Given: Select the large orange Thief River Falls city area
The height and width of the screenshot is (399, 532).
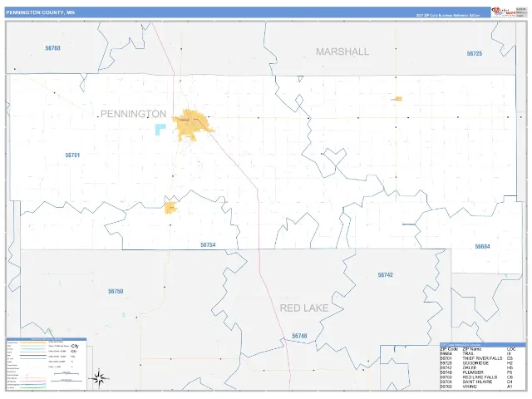Looking at the screenshot, I should [192, 126].
